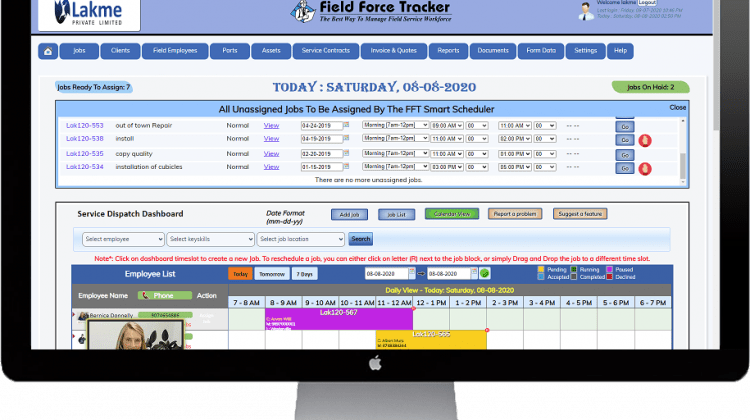Open the View link for Lok120-553
This screenshot has width=750, height=420.
click(x=271, y=125)
